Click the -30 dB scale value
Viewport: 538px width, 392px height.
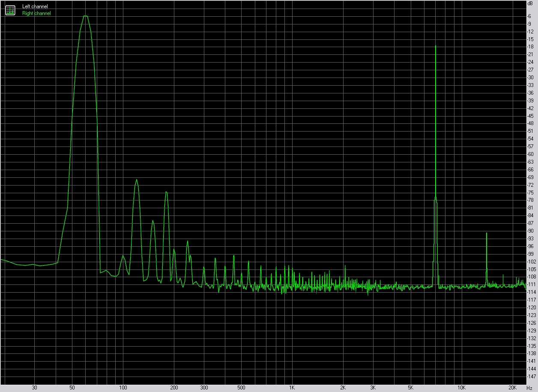tap(531, 78)
